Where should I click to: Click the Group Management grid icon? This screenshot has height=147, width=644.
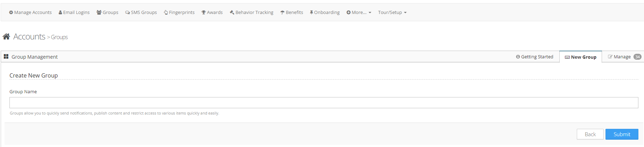coord(6,57)
